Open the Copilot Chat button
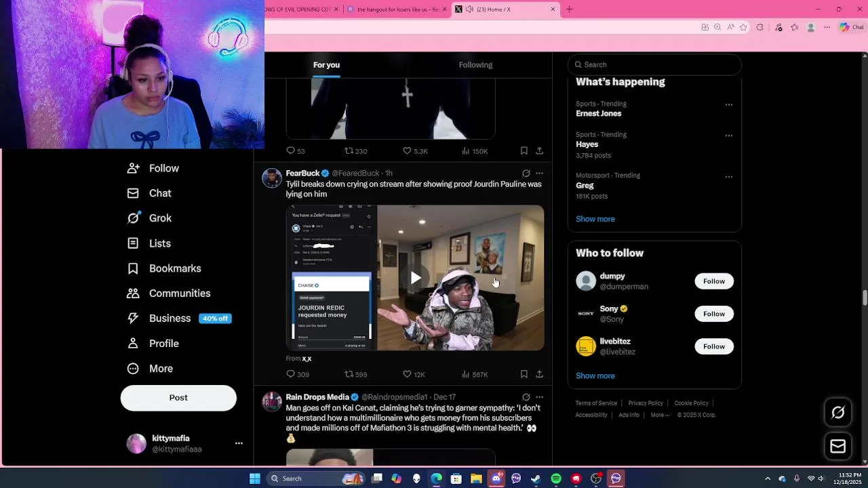868x488 pixels. point(851,27)
